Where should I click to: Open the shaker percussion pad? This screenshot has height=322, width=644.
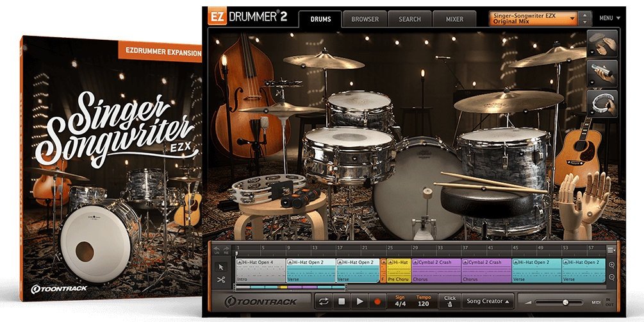(602, 73)
